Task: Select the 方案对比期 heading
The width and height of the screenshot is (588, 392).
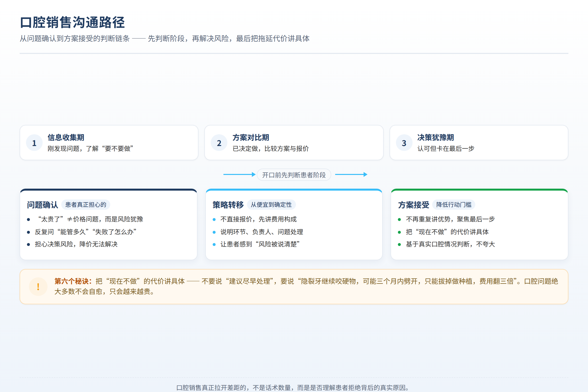Action: tap(251, 137)
